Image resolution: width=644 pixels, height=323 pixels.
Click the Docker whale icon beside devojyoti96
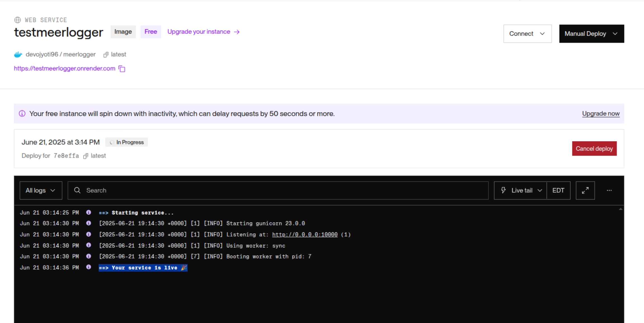coord(18,55)
